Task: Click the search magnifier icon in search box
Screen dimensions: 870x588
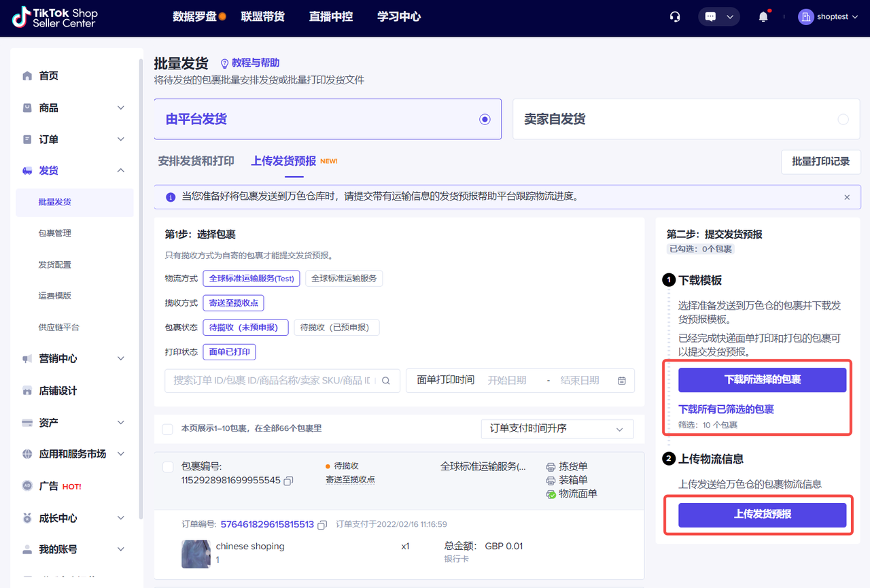Action: (386, 381)
